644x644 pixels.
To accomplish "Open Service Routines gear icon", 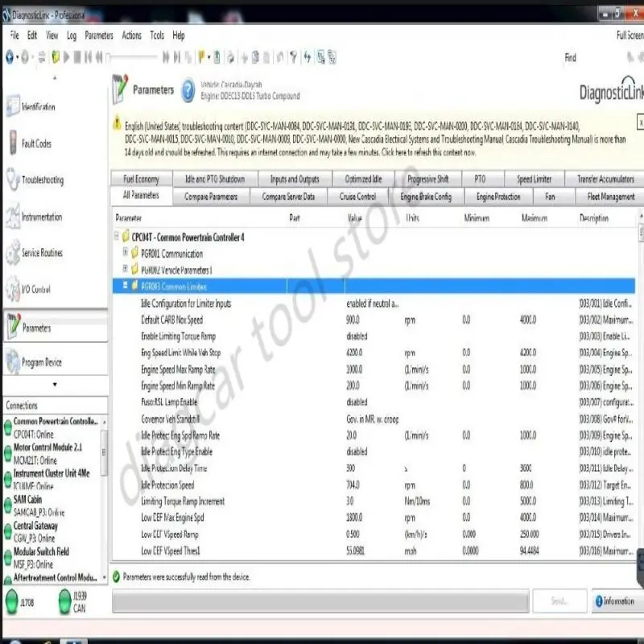I will [12, 252].
